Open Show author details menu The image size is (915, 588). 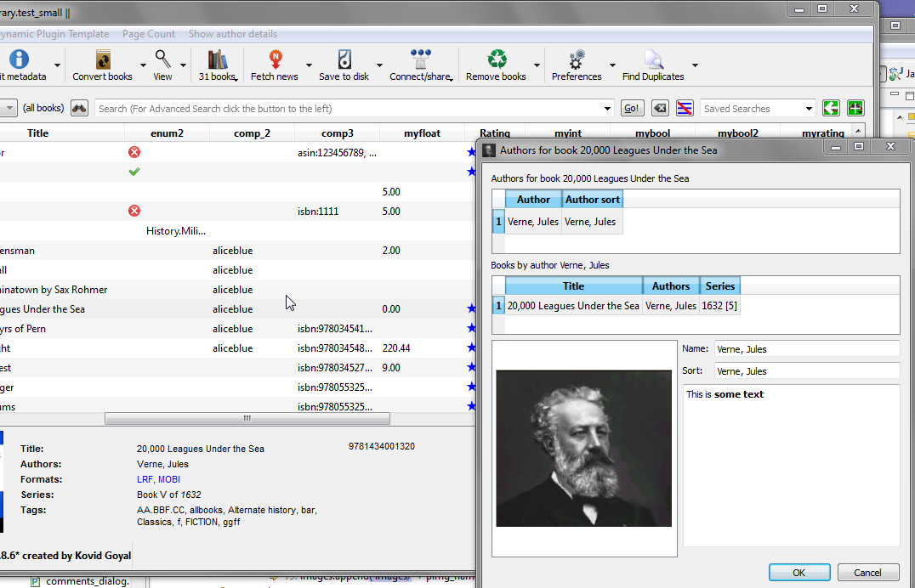tap(233, 34)
